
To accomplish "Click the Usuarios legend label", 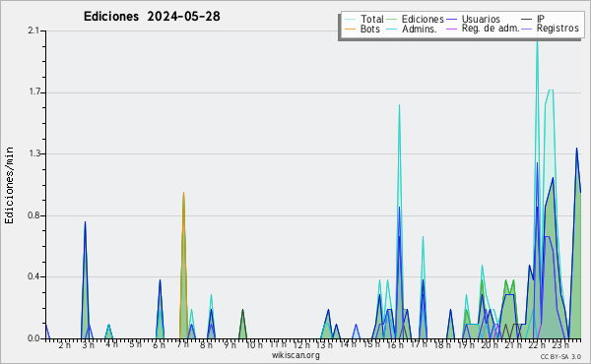I will (x=481, y=19).
